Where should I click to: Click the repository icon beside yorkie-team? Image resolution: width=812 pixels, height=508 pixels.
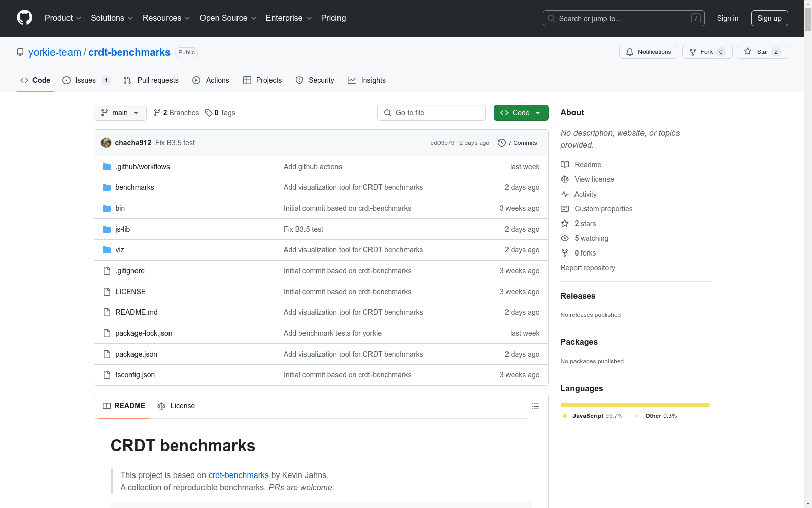point(20,52)
